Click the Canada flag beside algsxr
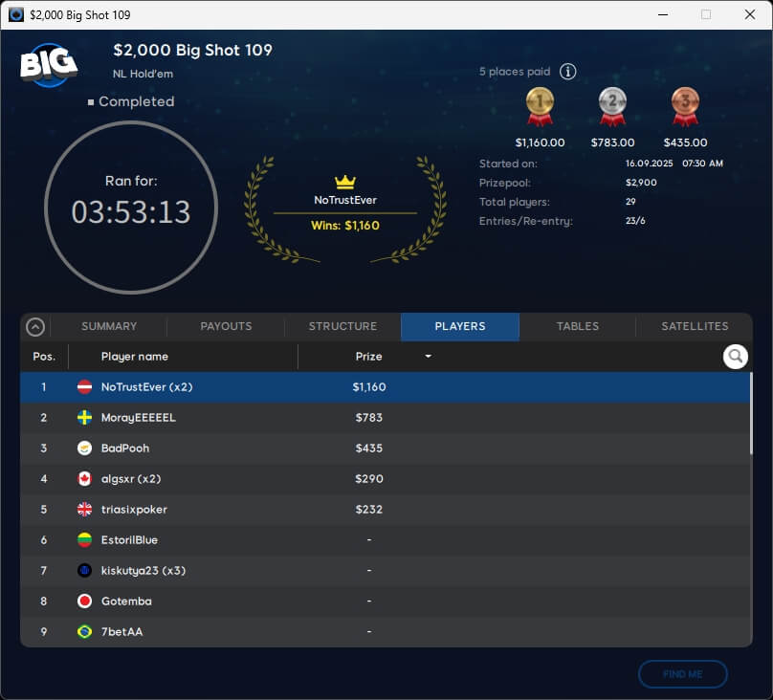Screen dimensions: 773x700 84,479
